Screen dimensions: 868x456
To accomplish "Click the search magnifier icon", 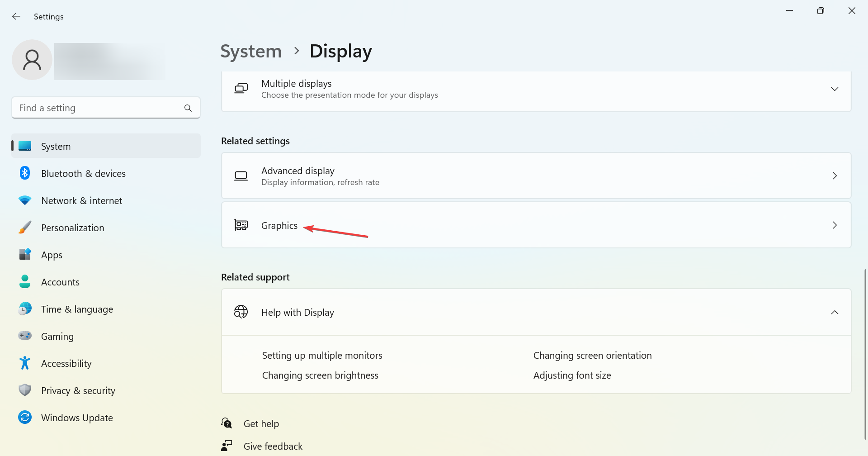I will (188, 108).
